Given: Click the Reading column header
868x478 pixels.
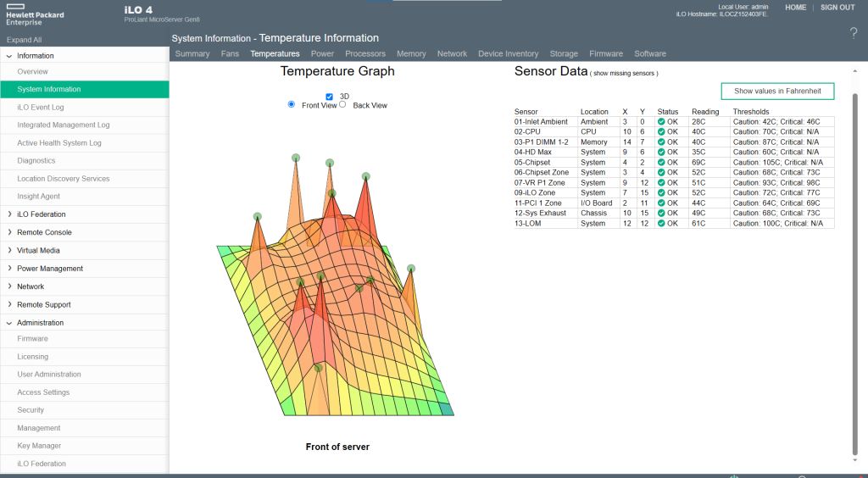Looking at the screenshot, I should point(705,112).
